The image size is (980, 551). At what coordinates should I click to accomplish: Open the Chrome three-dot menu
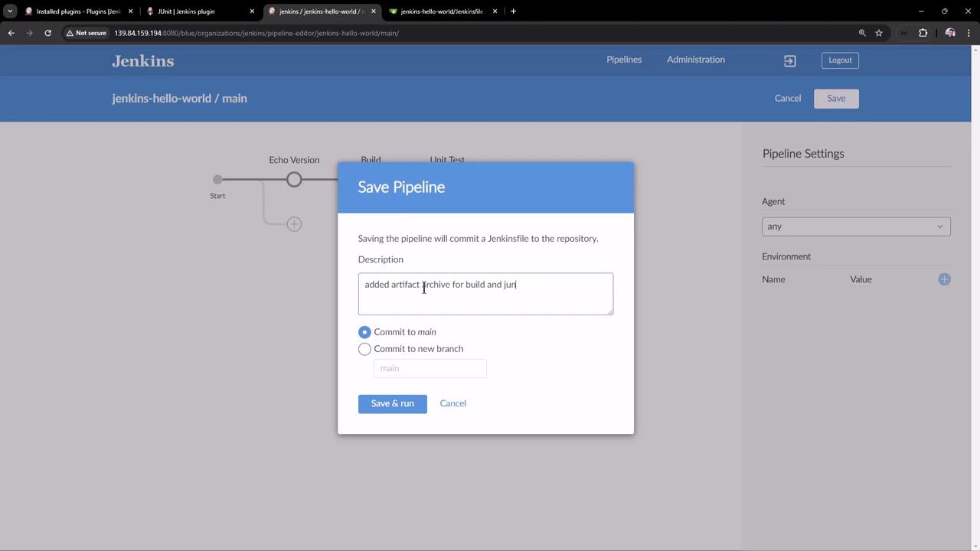pos(969,33)
